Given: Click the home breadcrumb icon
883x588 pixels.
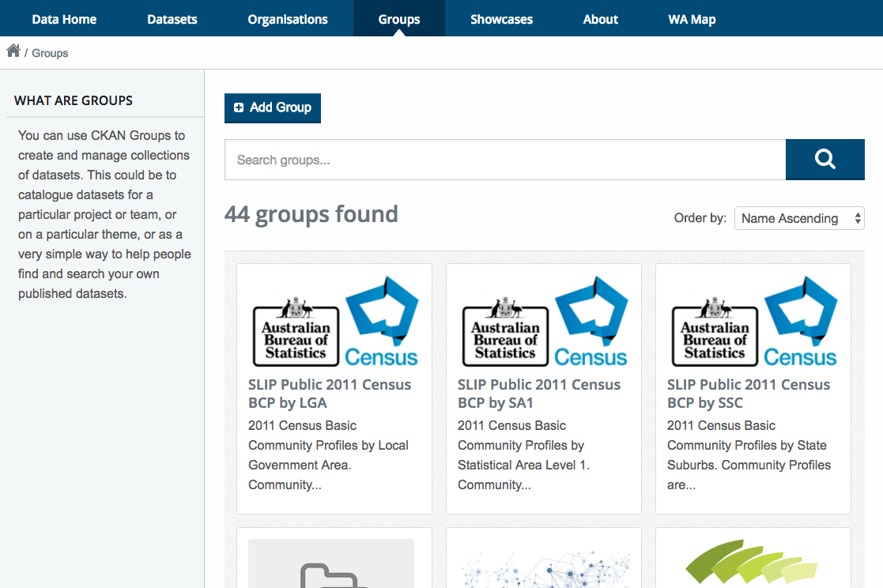Looking at the screenshot, I should pyautogui.click(x=13, y=51).
